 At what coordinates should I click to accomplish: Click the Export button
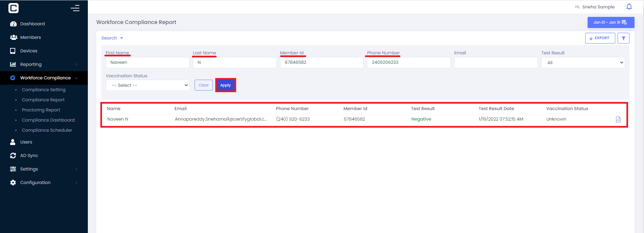pyautogui.click(x=600, y=38)
